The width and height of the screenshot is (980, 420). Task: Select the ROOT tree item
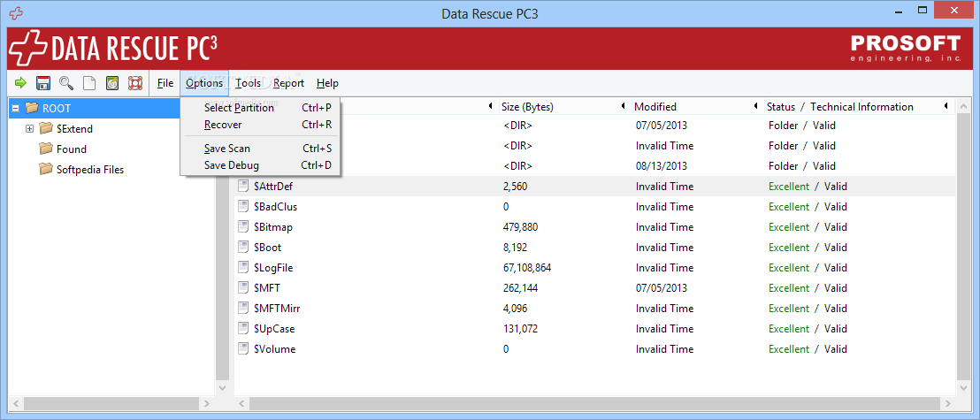57,108
